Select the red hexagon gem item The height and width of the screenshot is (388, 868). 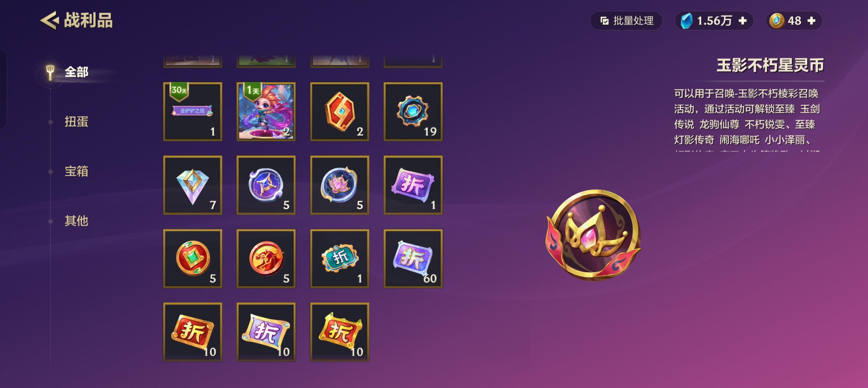click(340, 112)
